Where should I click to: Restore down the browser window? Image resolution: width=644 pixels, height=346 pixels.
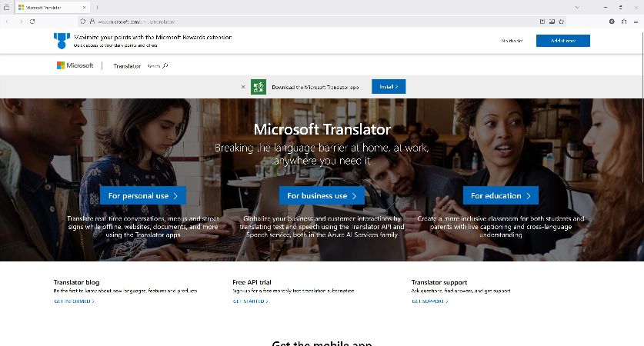click(x=621, y=8)
